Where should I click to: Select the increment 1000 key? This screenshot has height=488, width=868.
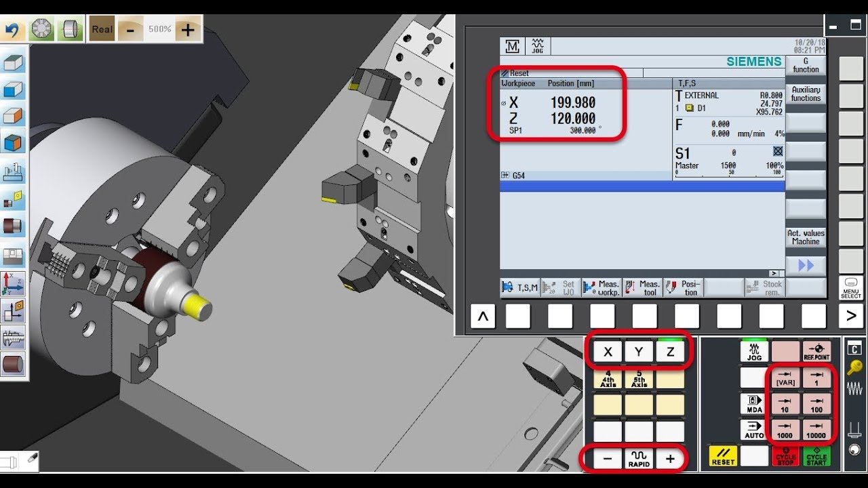pyautogui.click(x=785, y=430)
